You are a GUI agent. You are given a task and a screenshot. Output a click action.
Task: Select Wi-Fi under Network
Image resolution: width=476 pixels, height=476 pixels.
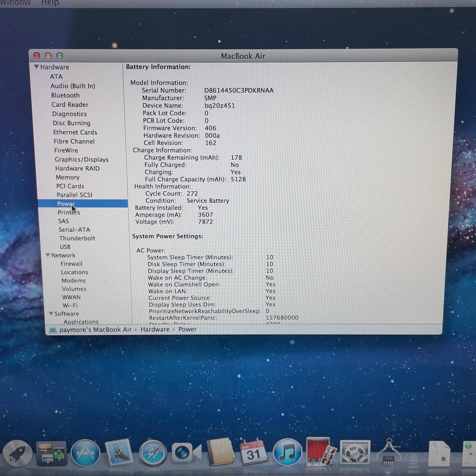[70, 305]
